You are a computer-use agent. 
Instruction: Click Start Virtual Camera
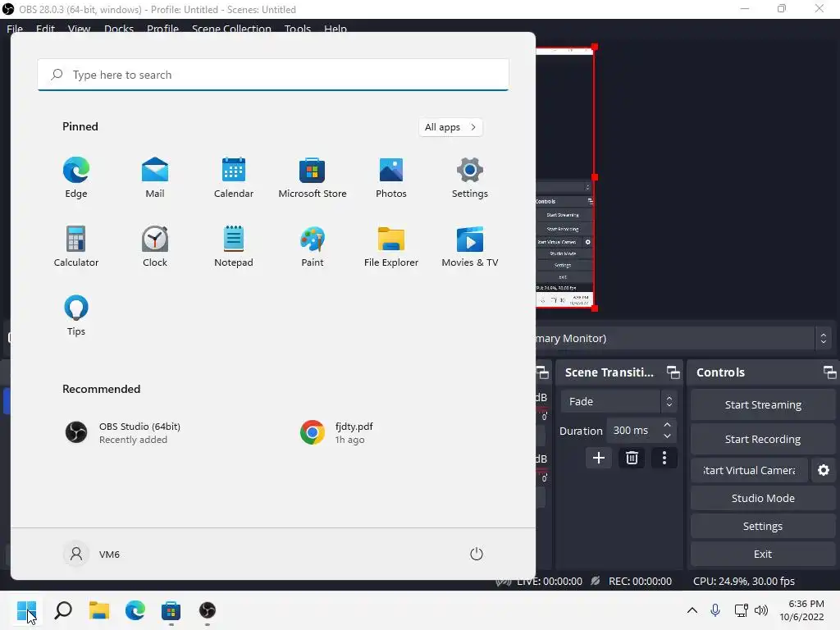749,470
